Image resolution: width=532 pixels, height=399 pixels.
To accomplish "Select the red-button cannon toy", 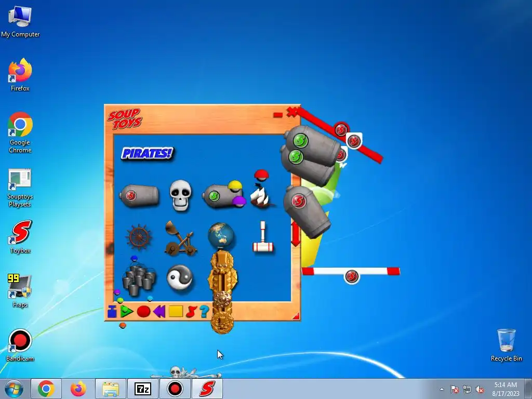I will 139,195.
